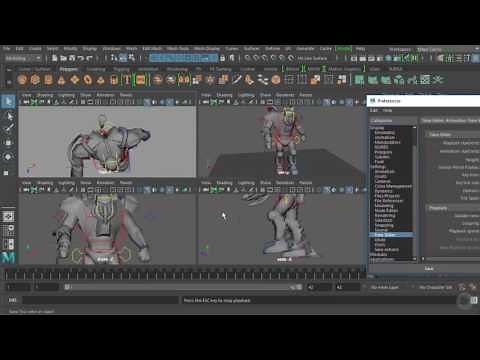Toggle select by component type mode
The height and width of the screenshot is (360, 480).
pos(132,58)
